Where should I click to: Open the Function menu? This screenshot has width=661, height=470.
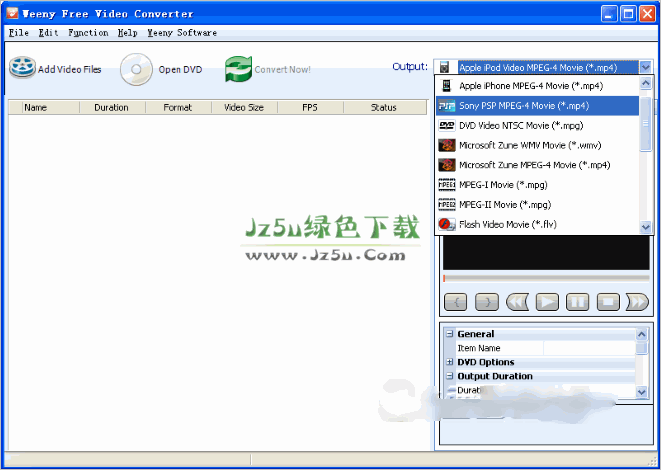pyautogui.click(x=88, y=33)
